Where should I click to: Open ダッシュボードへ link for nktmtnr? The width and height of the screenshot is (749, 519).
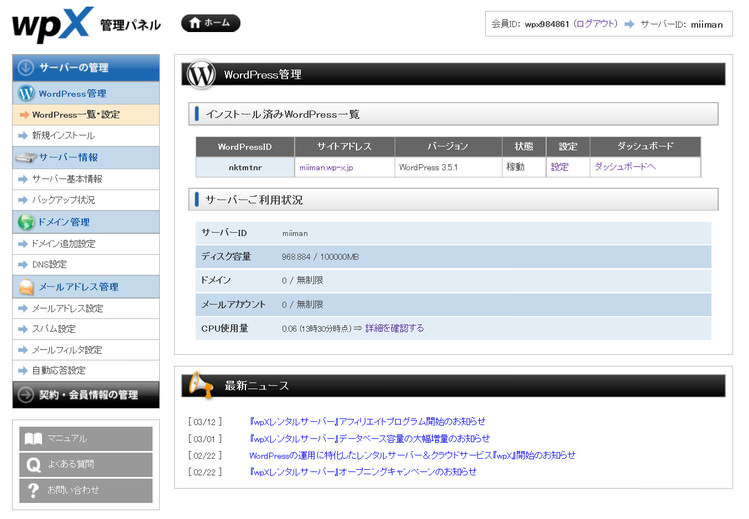click(x=625, y=167)
